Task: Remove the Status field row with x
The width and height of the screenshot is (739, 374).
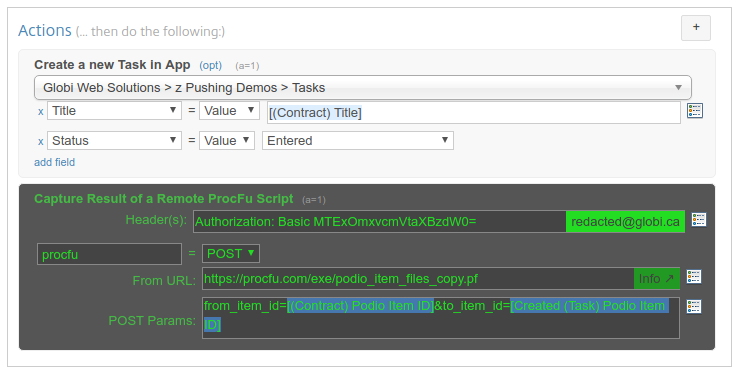Action: coord(41,141)
